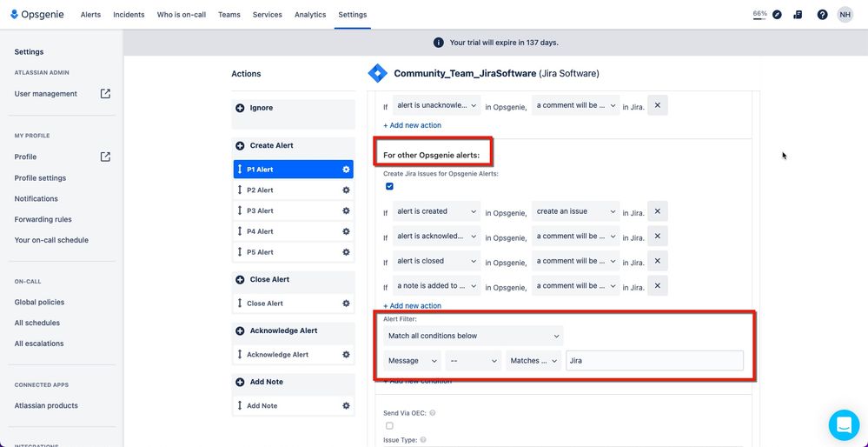Viewport: 868px width, 447px height.
Task: Select the P3 Alert action row
Action: (294, 210)
